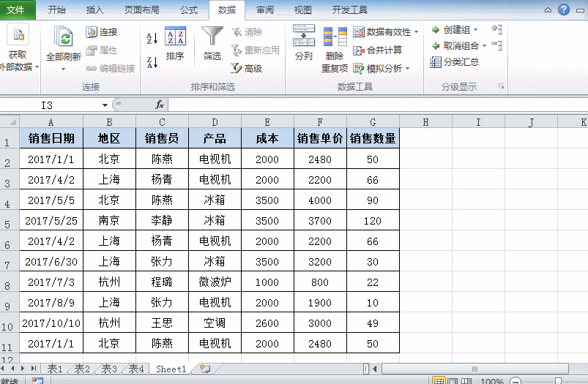Go to the last sheet navigation arrow
Viewport: 588px width, 384px height.
[34, 369]
